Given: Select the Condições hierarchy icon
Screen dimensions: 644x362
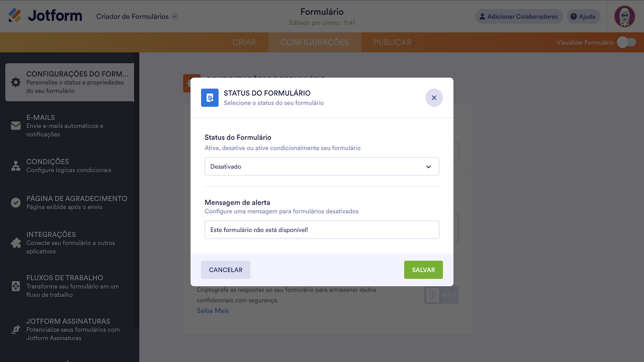Looking at the screenshot, I should pyautogui.click(x=16, y=166).
